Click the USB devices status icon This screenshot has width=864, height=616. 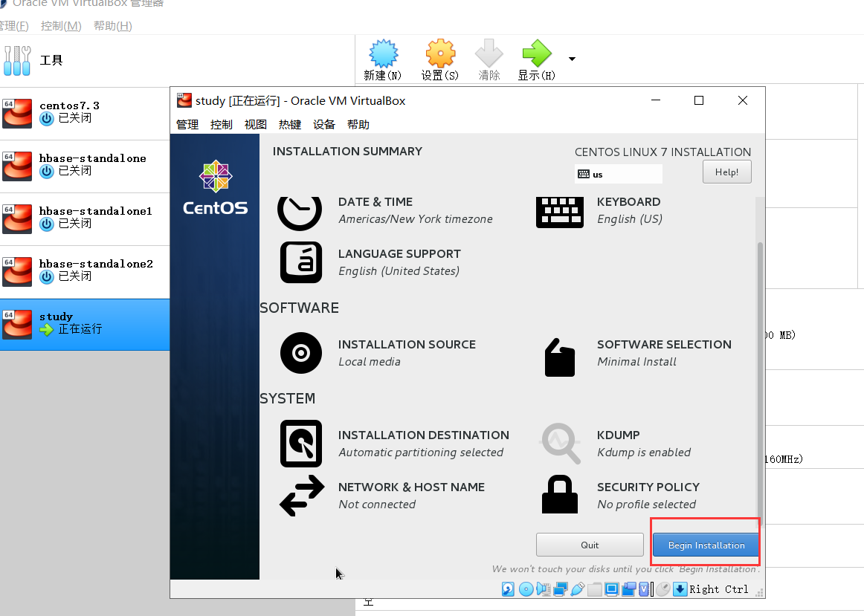[578, 589]
